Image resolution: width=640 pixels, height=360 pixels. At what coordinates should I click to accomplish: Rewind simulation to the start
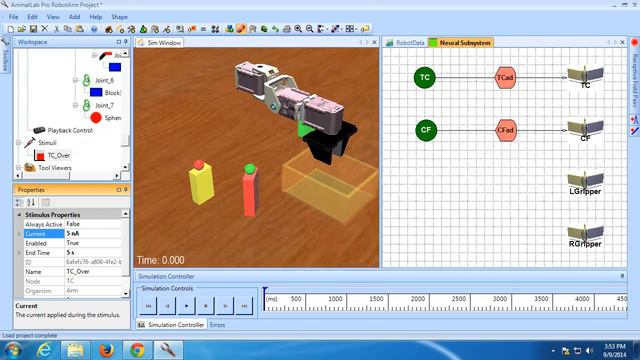coord(148,306)
